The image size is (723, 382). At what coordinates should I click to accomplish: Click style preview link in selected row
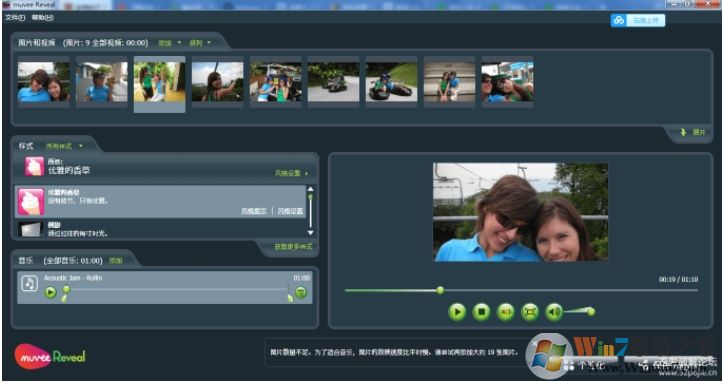(x=254, y=211)
